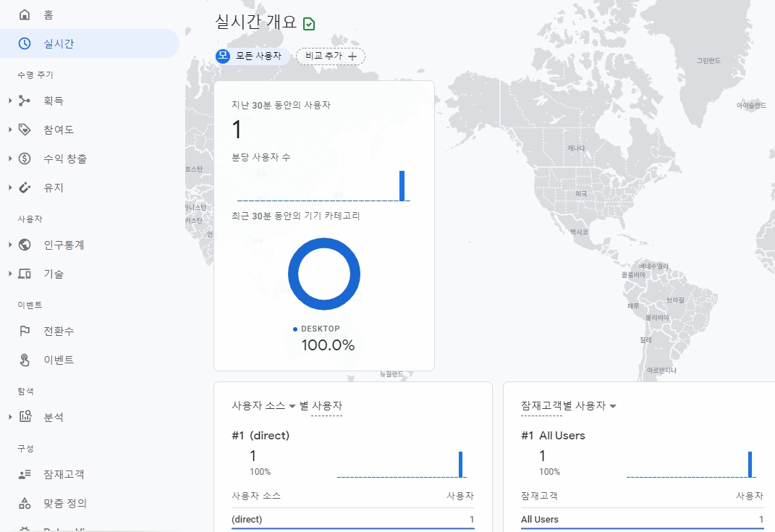The height and width of the screenshot is (532, 775).
Task: Click the 잠재고객 column header in table
Action: point(539,495)
